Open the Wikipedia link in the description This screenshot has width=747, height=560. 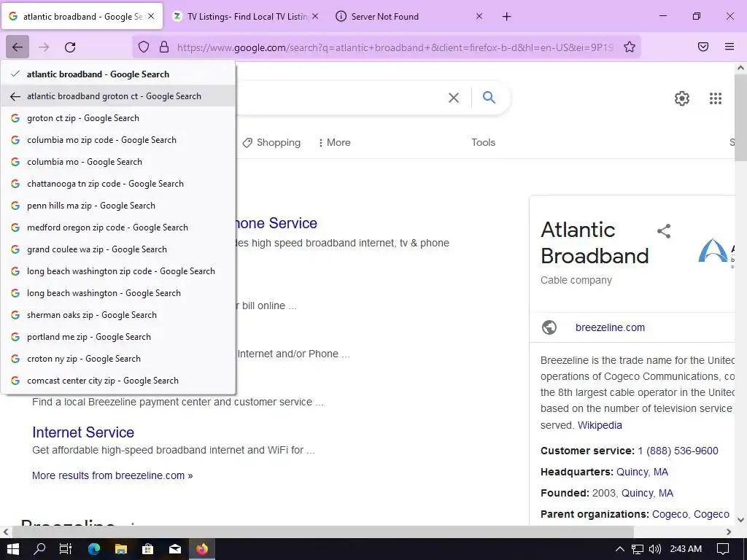click(x=600, y=425)
